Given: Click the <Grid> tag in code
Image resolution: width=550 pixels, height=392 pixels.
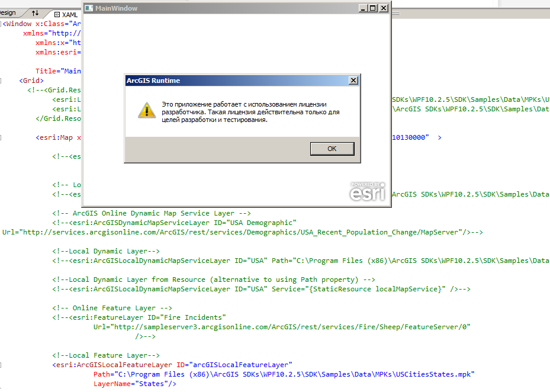Looking at the screenshot, I should point(31,81).
